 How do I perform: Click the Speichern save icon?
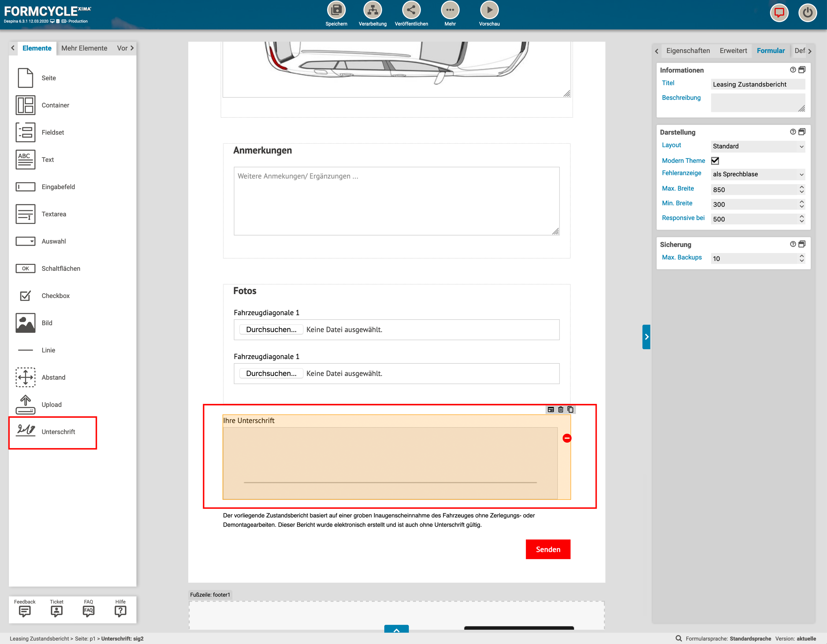(x=336, y=11)
